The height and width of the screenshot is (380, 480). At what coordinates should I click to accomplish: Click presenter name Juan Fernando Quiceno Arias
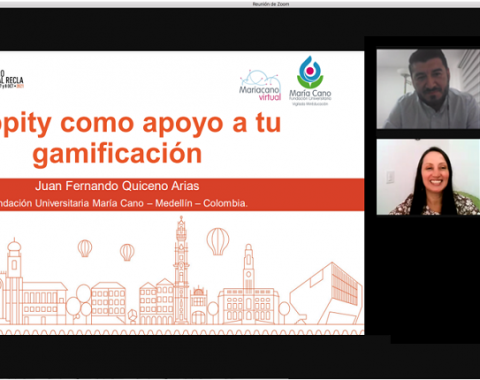[117, 186]
